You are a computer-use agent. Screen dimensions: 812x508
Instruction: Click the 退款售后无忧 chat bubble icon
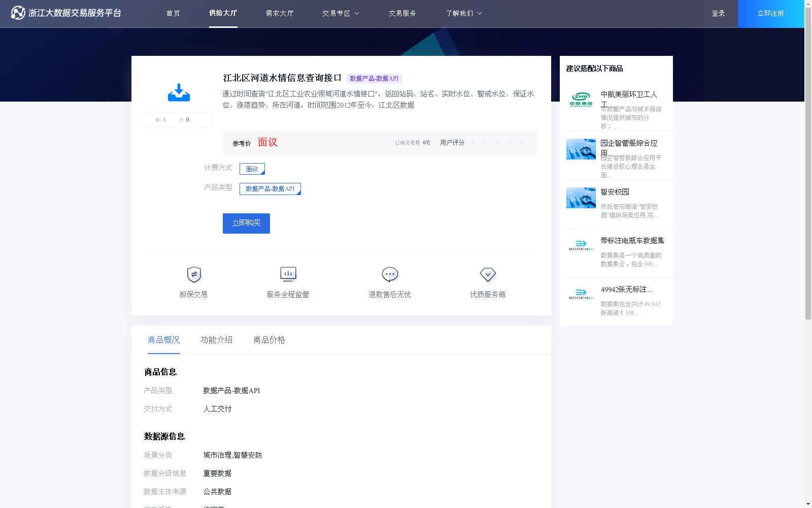390,274
